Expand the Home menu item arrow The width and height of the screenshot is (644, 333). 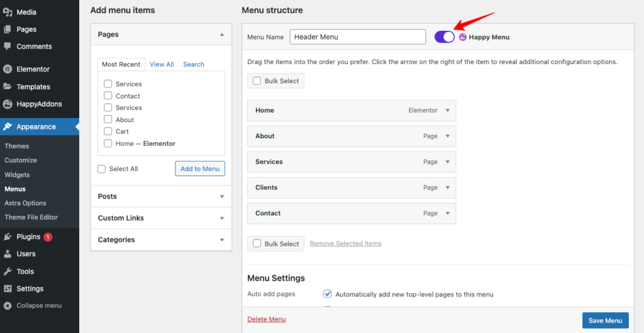[448, 111]
